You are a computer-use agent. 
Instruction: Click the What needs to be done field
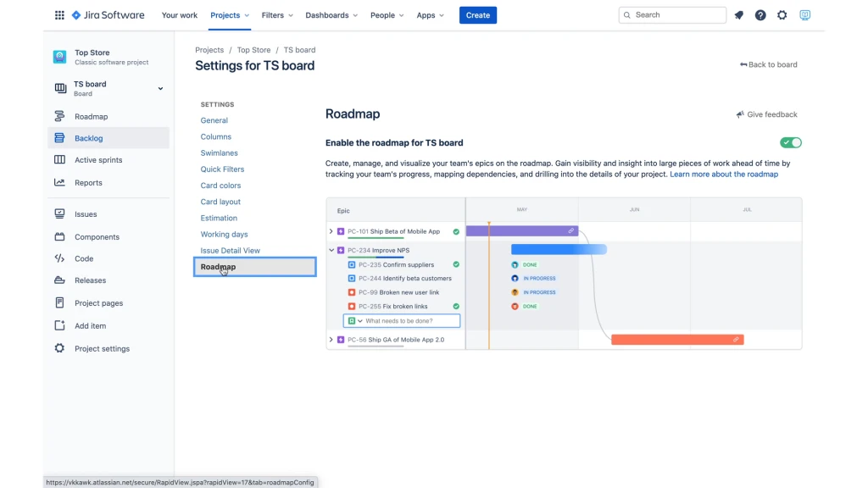(402, 321)
